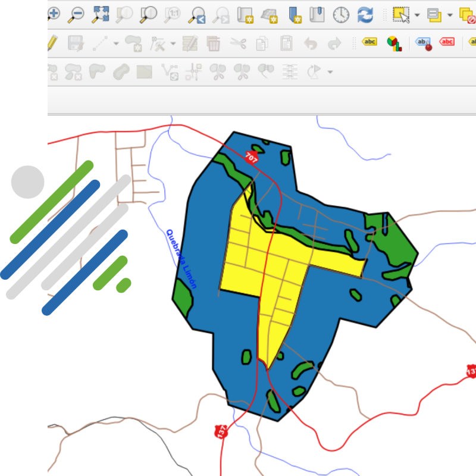Click Modify Attributes of Selected Features
Image resolution: width=476 pixels, height=476 pixels.
(x=190, y=43)
